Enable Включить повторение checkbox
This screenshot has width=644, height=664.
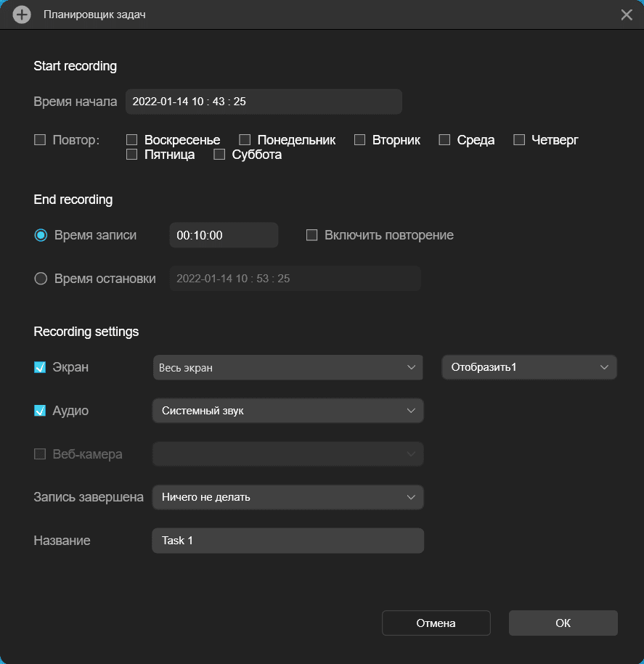pyautogui.click(x=312, y=235)
